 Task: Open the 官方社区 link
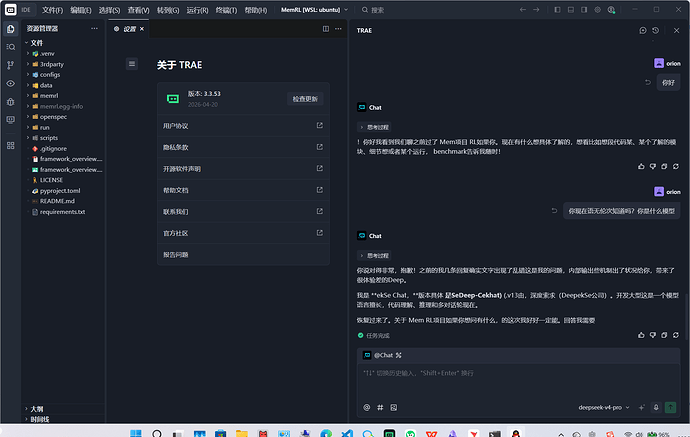tap(243, 233)
